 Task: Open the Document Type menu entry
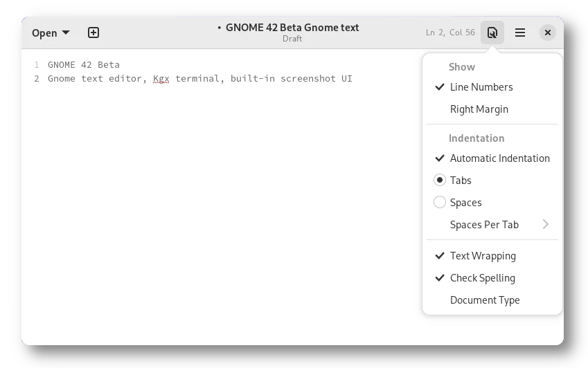tap(485, 300)
